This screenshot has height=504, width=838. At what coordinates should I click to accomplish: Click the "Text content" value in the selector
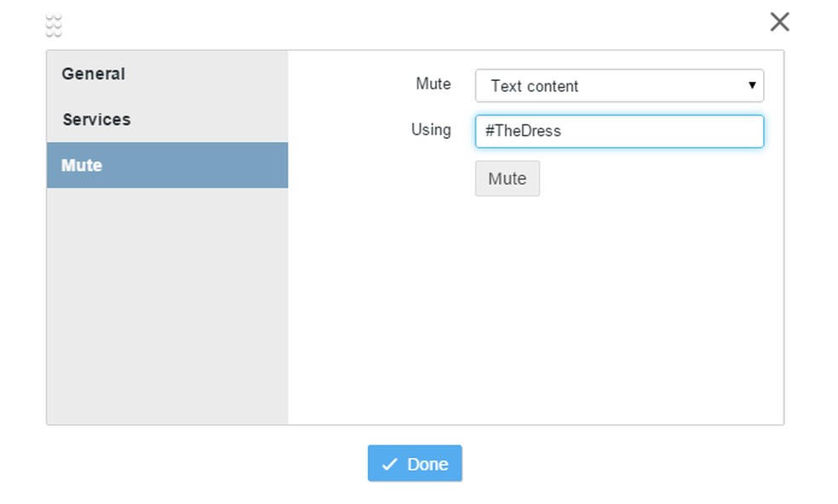[x=534, y=86]
